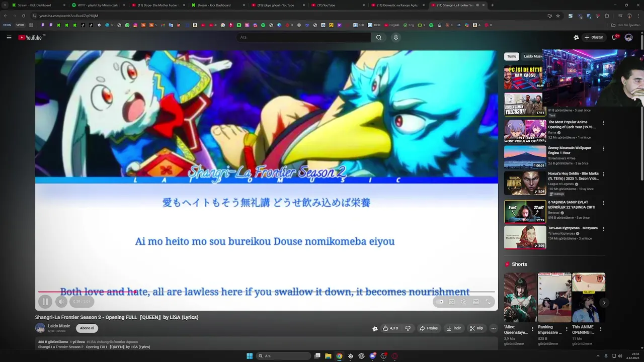Open YouTube notifications bell

(615, 37)
